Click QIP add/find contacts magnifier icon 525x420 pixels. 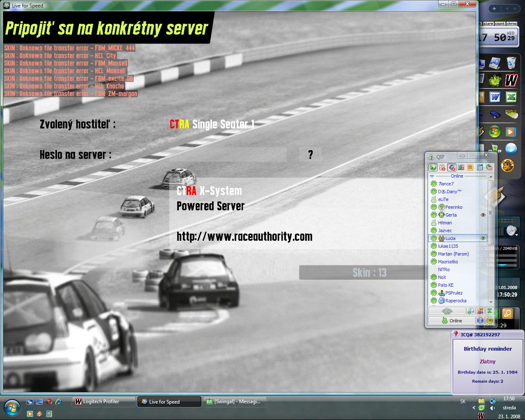point(471,311)
